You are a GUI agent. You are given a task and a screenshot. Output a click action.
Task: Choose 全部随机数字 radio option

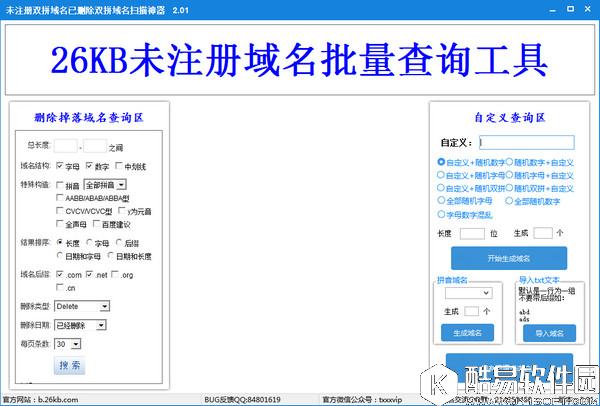click(511, 201)
